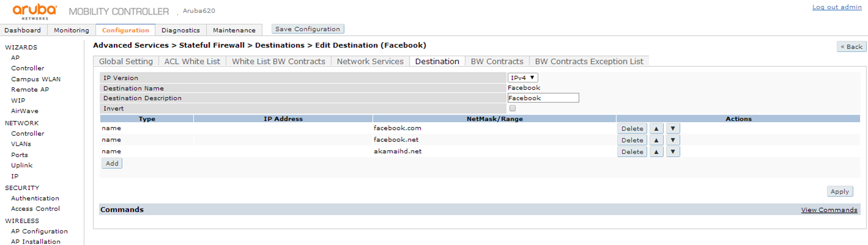Move facebook.com entry up
868x245 pixels.
pyautogui.click(x=657, y=128)
